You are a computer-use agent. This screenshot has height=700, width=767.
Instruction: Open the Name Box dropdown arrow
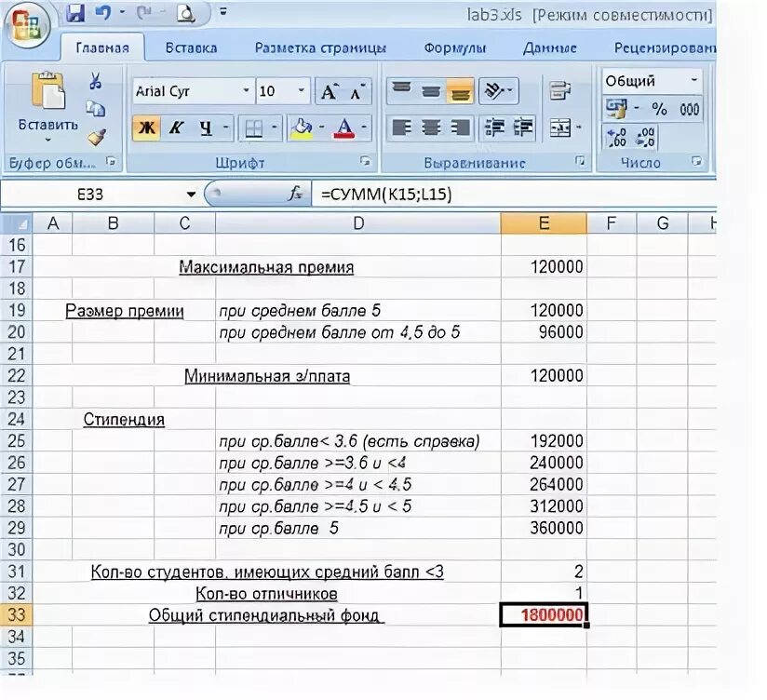(191, 195)
